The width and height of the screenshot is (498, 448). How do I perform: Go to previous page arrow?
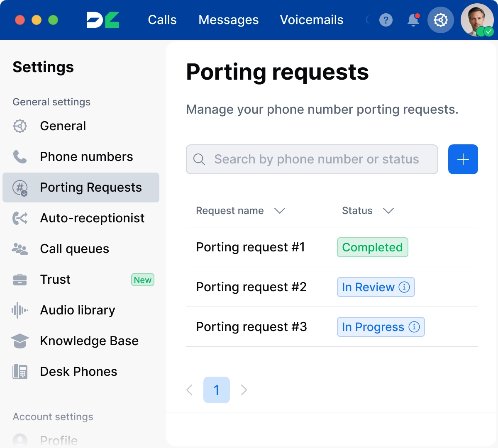[x=190, y=390]
